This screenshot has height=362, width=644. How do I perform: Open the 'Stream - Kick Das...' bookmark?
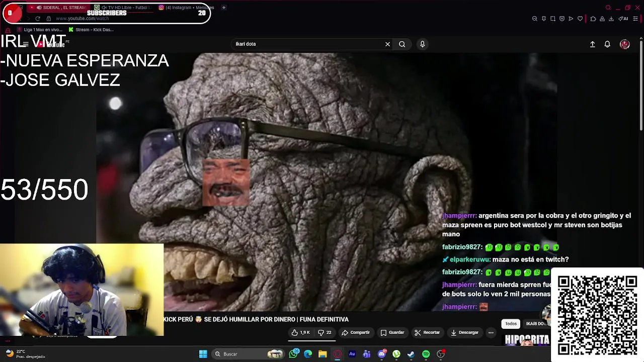[x=91, y=30]
